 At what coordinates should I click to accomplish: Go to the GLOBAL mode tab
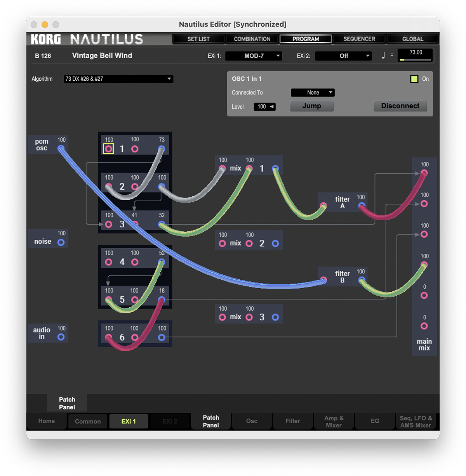coord(413,39)
